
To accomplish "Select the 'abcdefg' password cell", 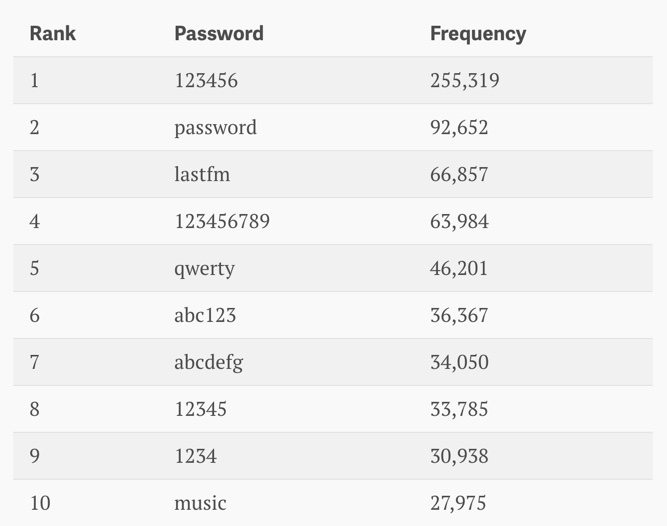I will 208,362.
